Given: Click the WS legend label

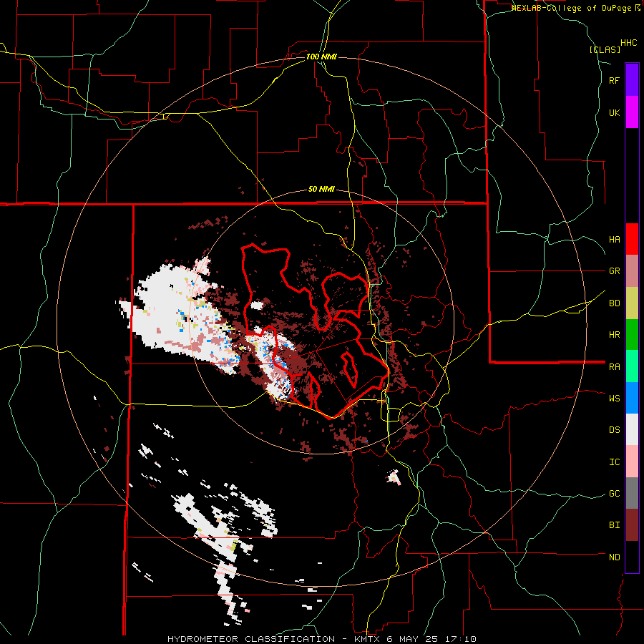Looking at the screenshot, I should click(x=614, y=399).
